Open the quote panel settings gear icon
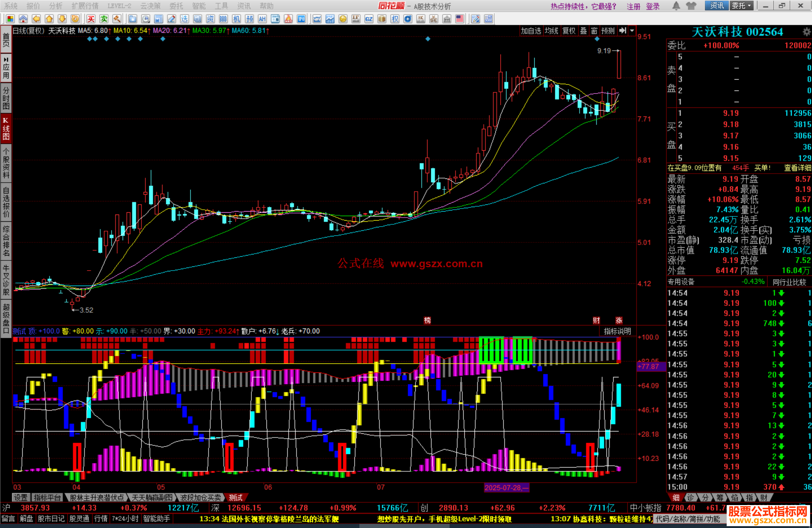The height and width of the screenshot is (528, 812). 806,32
